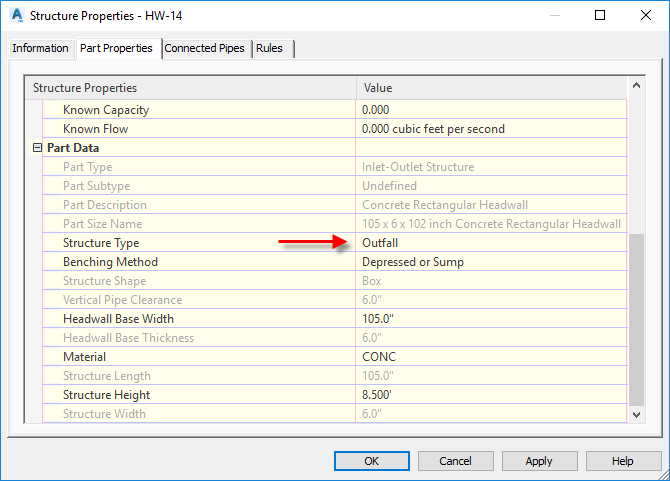Edit the Headwall Base Width value
Screen dimensions: 670x481
pos(490,319)
